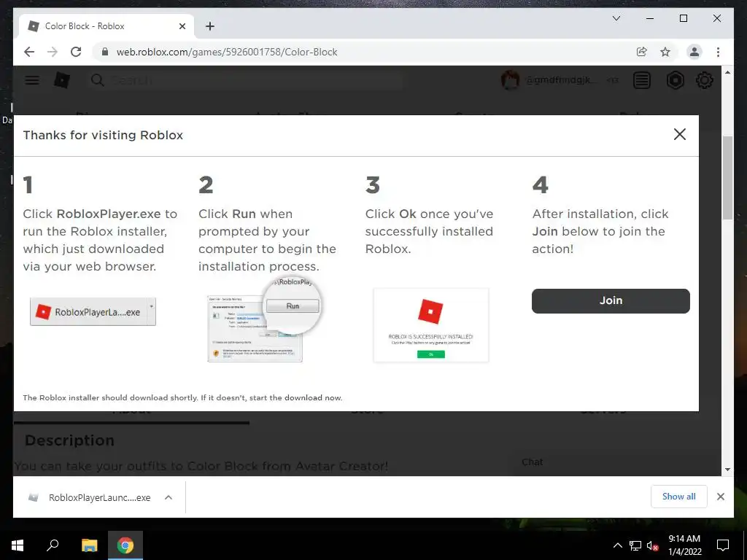Open a new tab with the plus button
The width and height of the screenshot is (747, 560).
[209, 26]
